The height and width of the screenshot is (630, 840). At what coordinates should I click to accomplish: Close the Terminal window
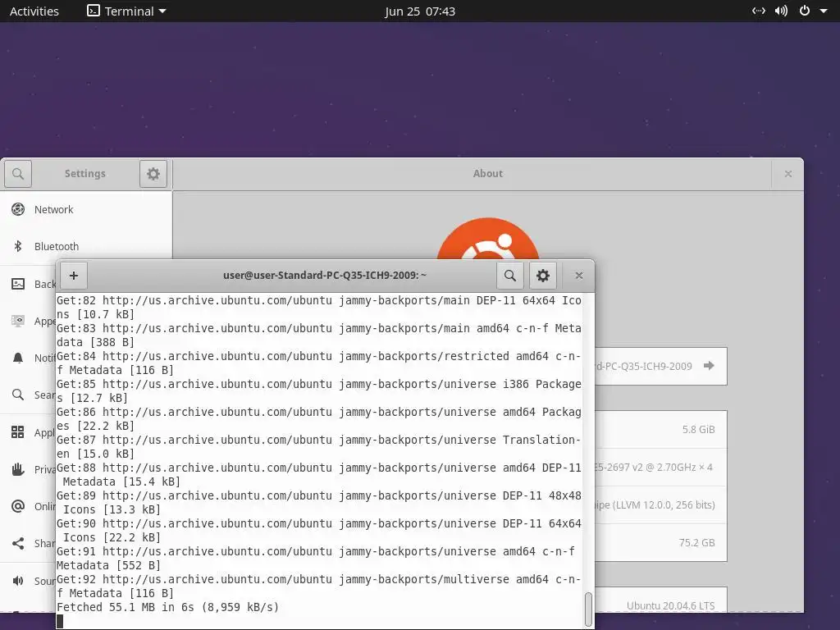tap(578, 276)
